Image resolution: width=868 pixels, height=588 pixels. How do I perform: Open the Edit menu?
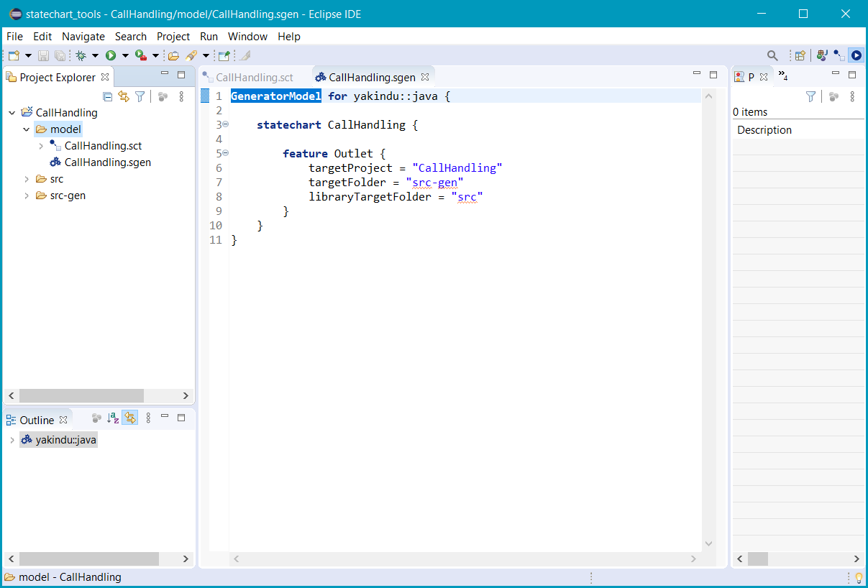click(x=42, y=37)
